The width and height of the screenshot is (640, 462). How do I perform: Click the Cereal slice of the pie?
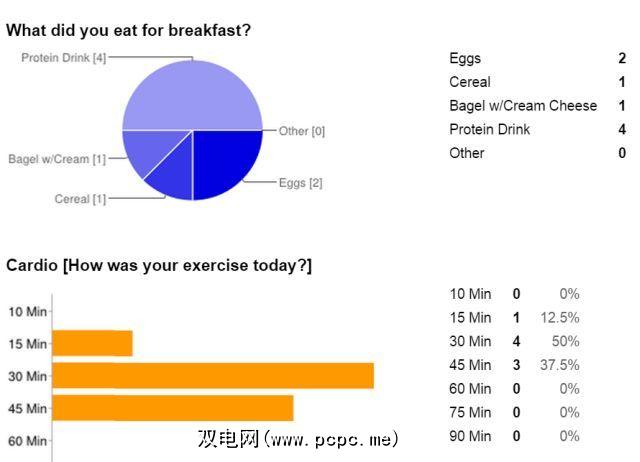coord(172,176)
